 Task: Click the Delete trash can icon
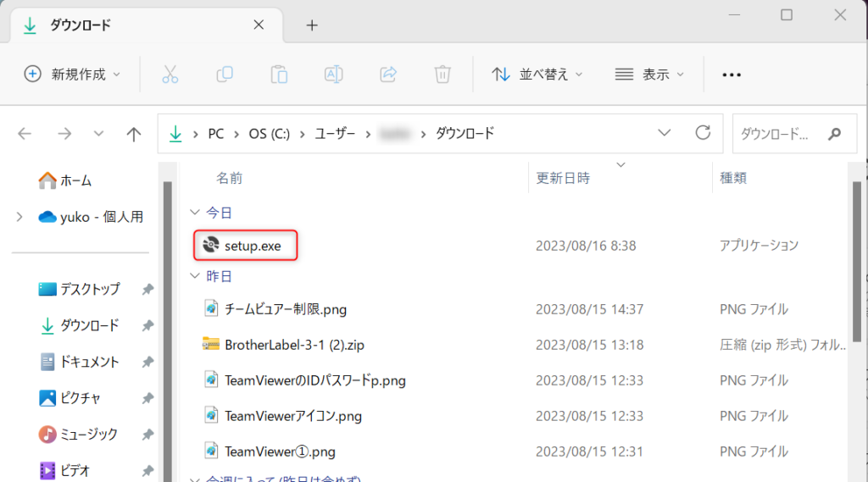[x=442, y=75]
